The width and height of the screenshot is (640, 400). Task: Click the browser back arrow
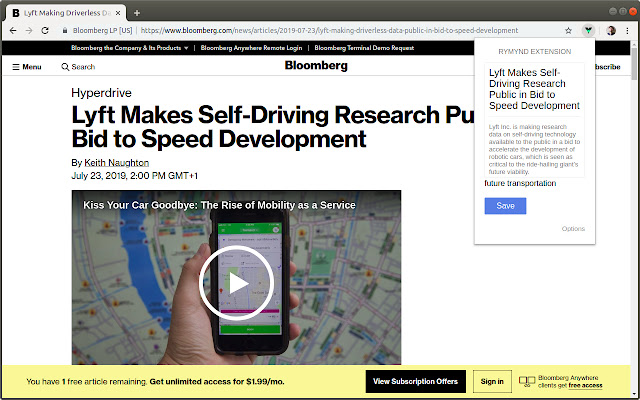[11, 31]
